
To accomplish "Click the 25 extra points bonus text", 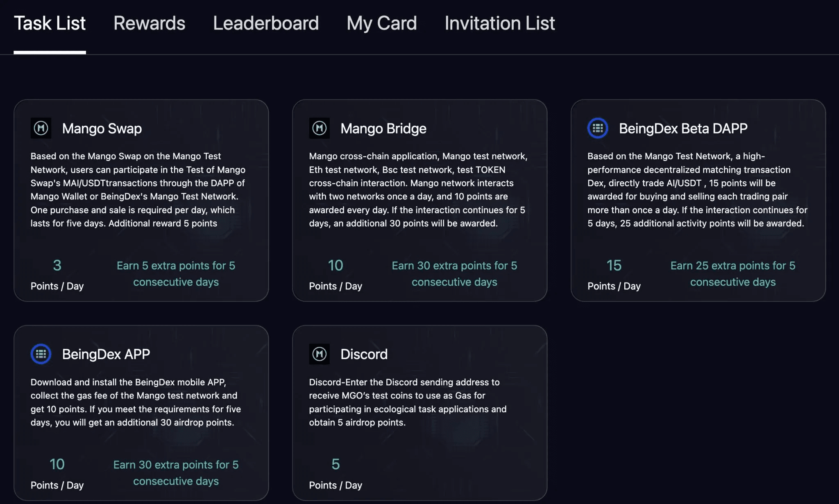I will click(x=732, y=273).
